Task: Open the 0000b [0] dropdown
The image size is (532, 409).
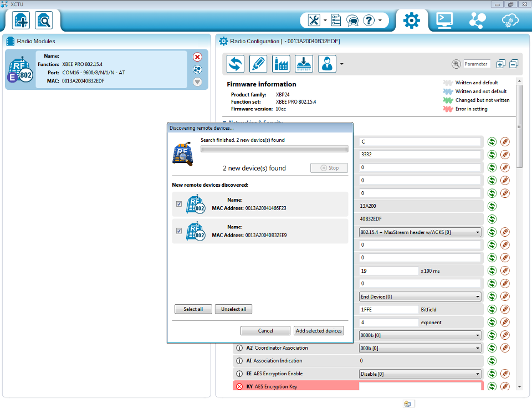Action: coord(420,335)
